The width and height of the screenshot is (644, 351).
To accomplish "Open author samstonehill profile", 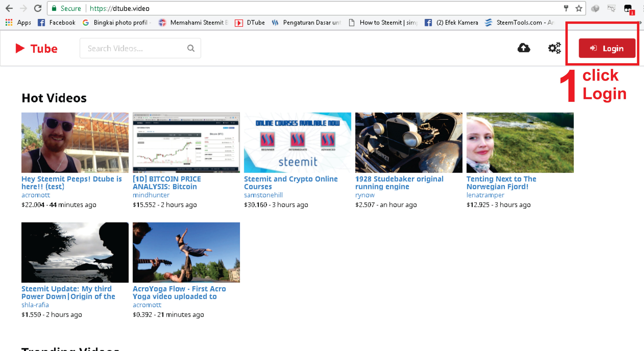I will click(263, 195).
